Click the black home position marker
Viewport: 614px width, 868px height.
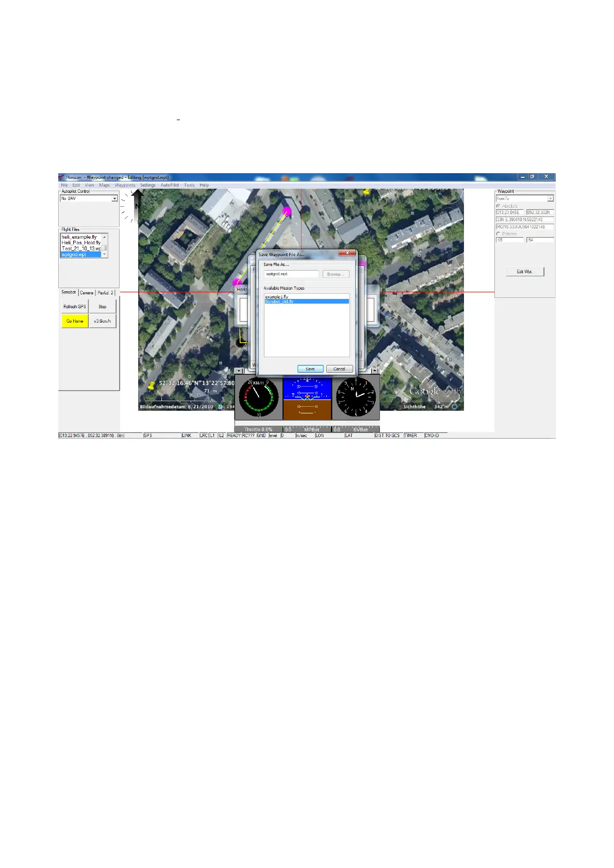click(240, 343)
